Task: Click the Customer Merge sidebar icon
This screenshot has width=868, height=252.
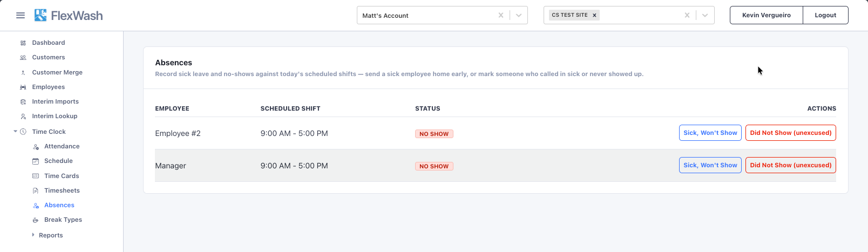Action: (x=23, y=72)
